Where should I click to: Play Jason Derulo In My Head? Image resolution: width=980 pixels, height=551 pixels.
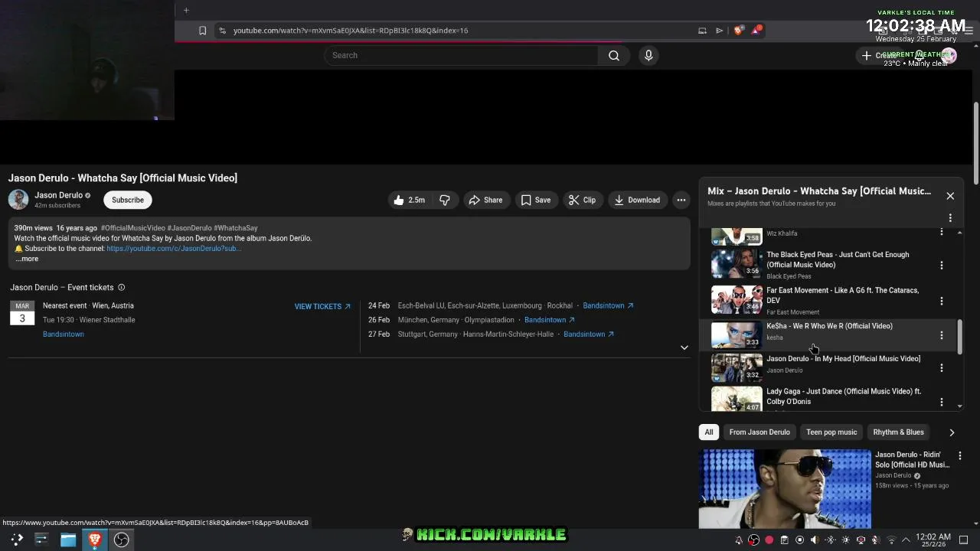(x=843, y=359)
